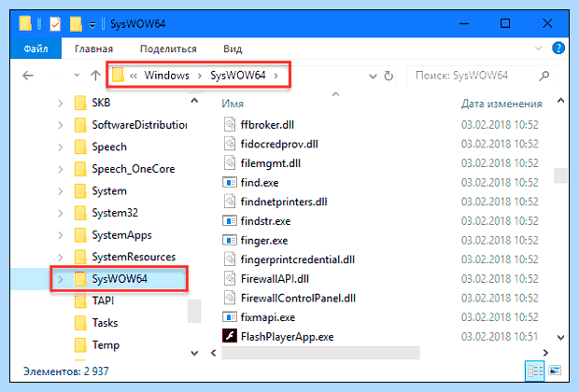The height and width of the screenshot is (392, 579).
Task: Sort by the Имя column header
Action: coord(233,104)
